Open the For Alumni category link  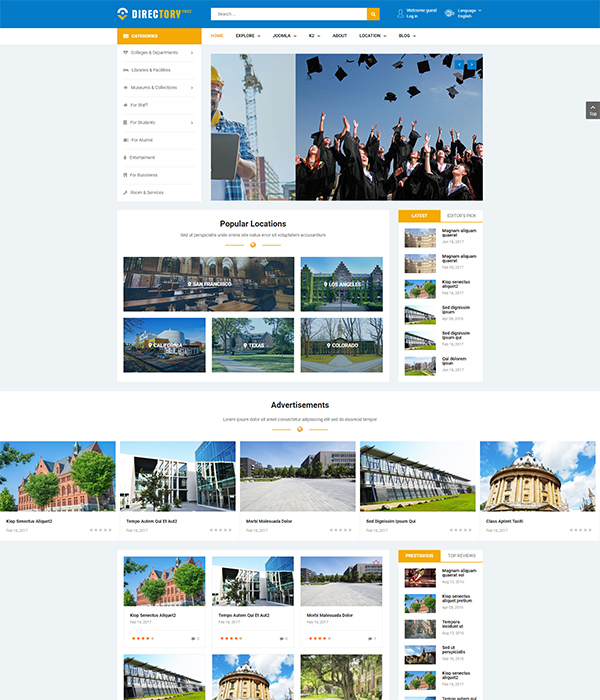click(x=142, y=140)
